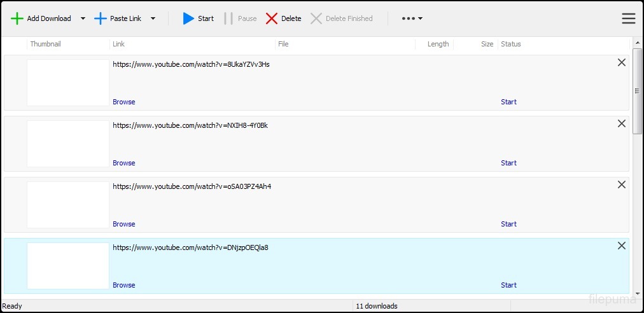Click the blue Paste Link plus icon
The image size is (644, 313).
tap(101, 18)
